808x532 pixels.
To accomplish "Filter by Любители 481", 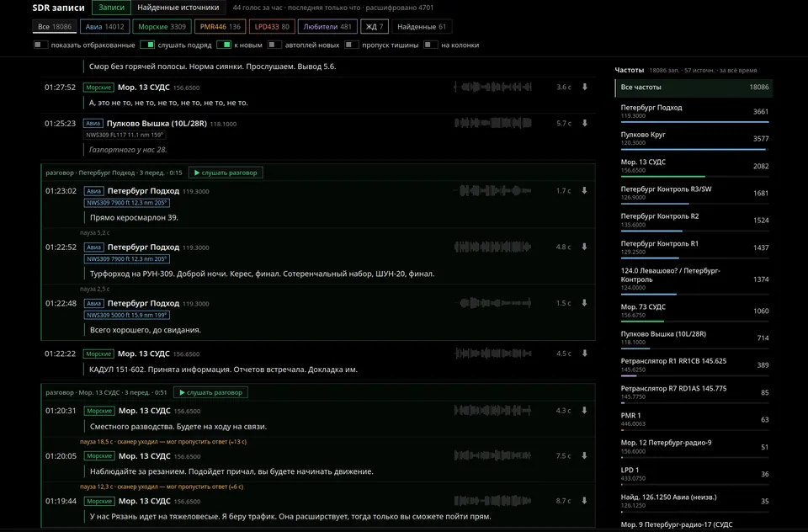I will [327, 27].
